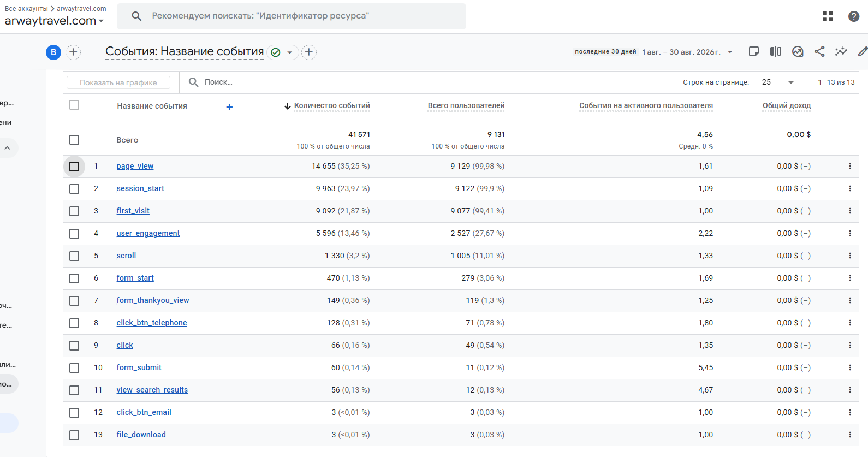Open the report title dropdown arrow
Image resolution: width=868 pixels, height=457 pixels.
click(x=290, y=52)
